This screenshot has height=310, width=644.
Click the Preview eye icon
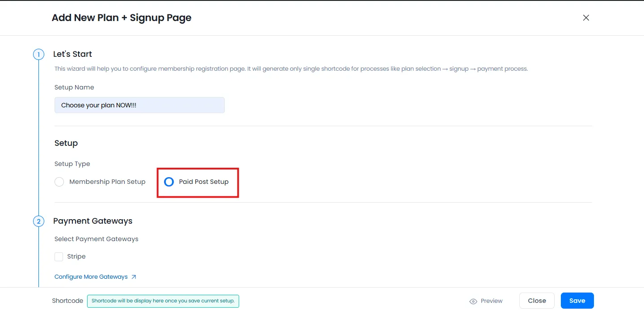(x=473, y=301)
